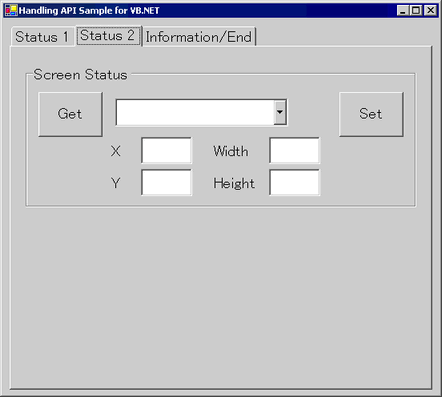
Task: Open the Information/End tab
Action: [x=199, y=37]
